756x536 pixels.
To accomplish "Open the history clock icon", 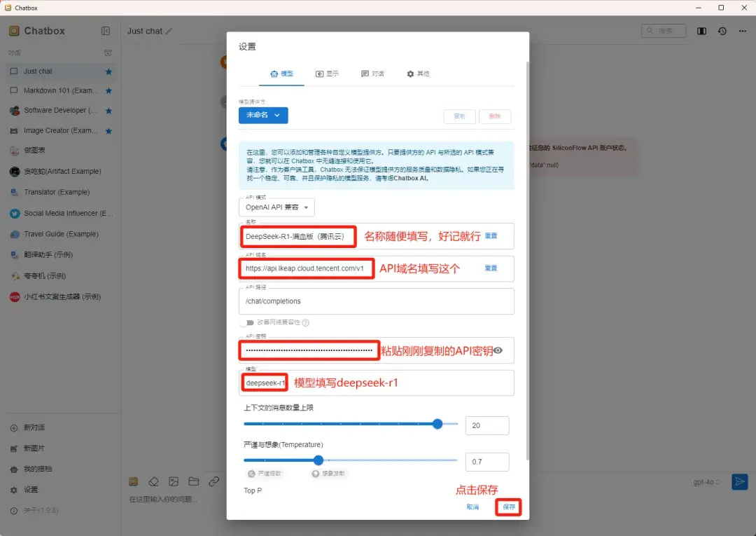I will point(722,31).
